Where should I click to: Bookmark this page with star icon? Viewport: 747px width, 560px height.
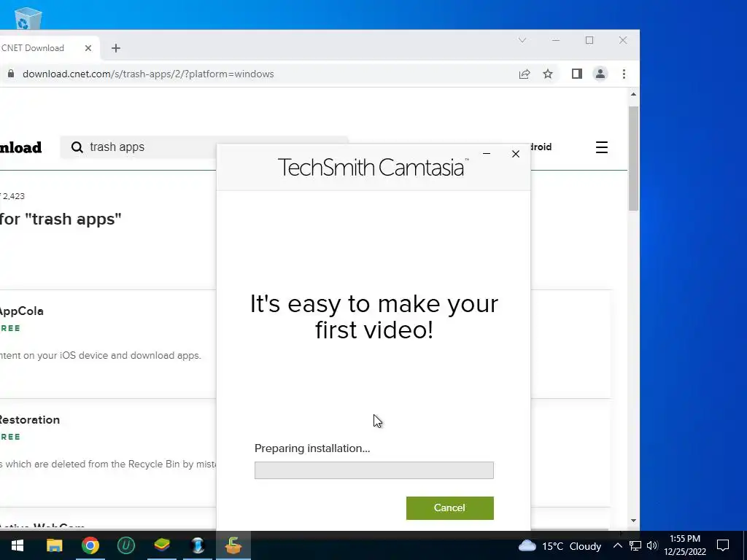pyautogui.click(x=548, y=74)
